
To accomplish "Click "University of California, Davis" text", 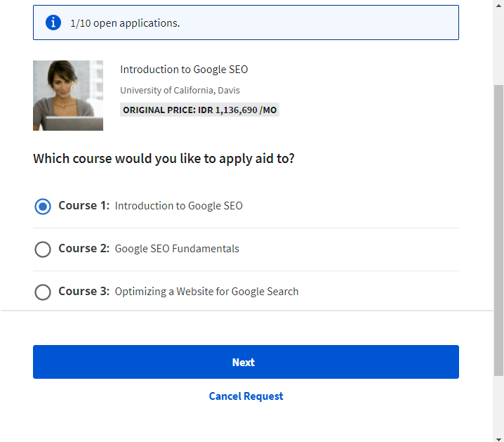I will [x=180, y=91].
